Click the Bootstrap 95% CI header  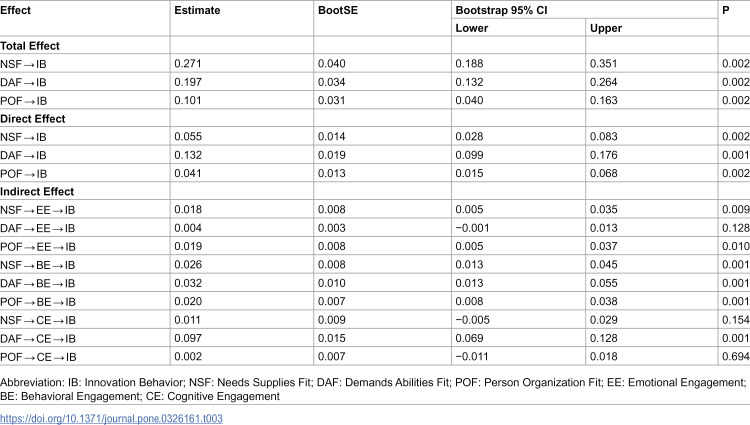(501, 10)
